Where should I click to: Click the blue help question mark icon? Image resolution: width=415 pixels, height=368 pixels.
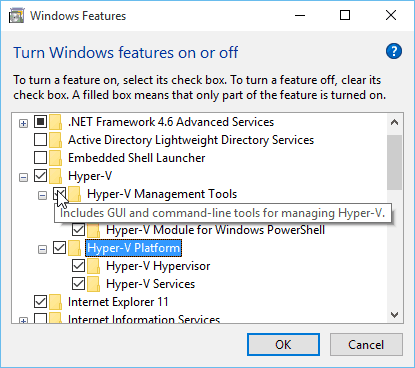click(x=394, y=51)
